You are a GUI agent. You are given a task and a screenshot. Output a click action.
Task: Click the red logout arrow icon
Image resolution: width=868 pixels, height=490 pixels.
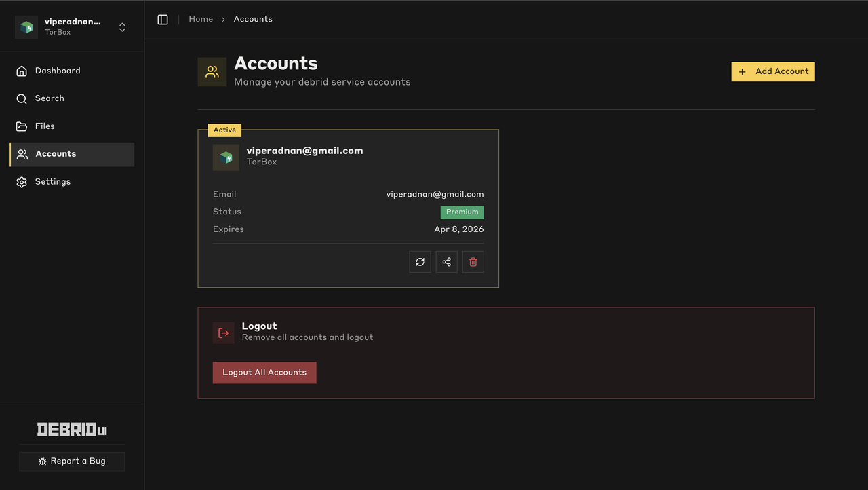(224, 333)
